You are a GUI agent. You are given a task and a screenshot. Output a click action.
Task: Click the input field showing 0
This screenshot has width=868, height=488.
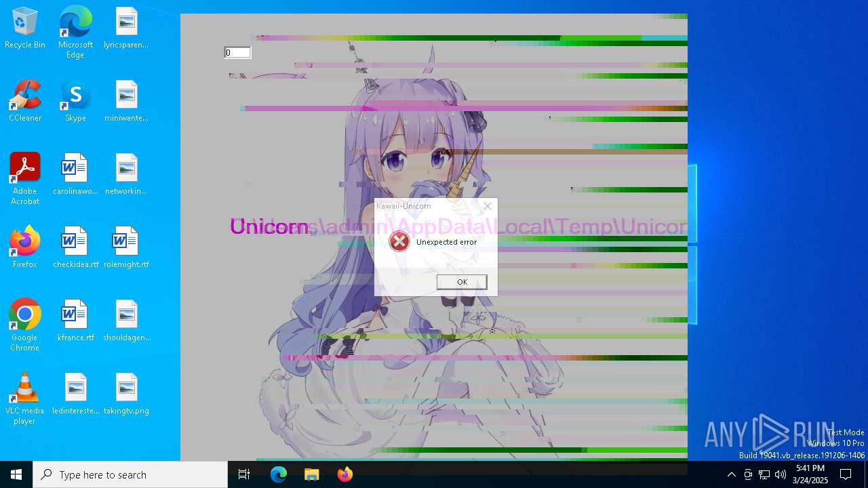pyautogui.click(x=237, y=53)
